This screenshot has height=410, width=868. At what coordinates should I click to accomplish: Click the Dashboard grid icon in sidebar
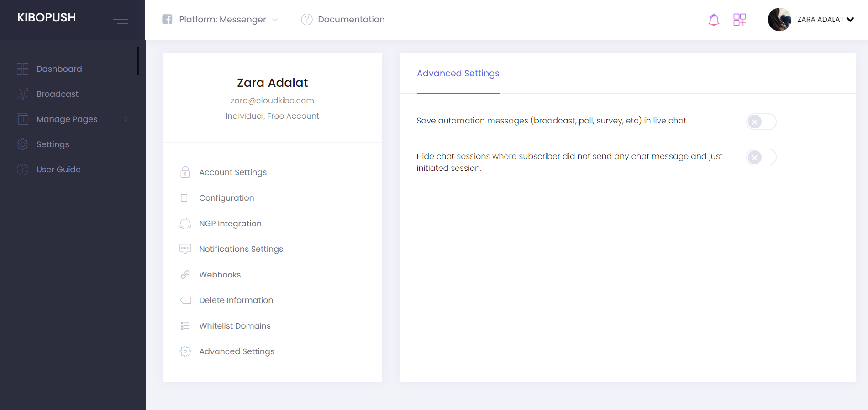point(22,69)
